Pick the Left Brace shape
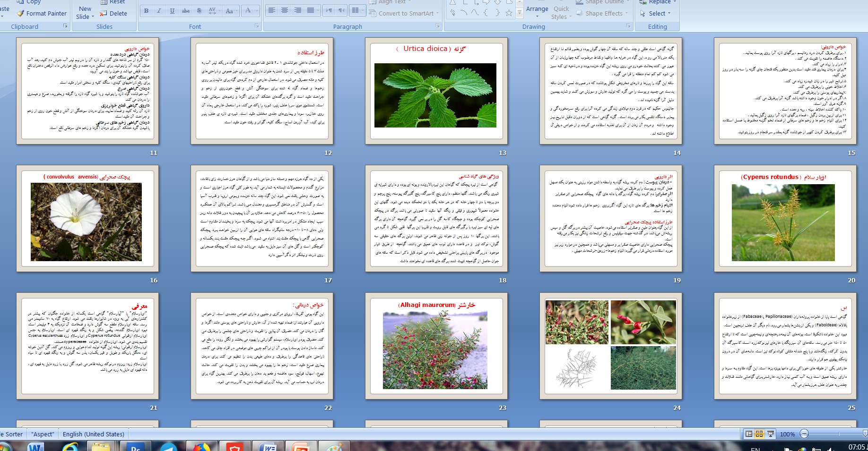The image size is (868, 451). [486, 13]
